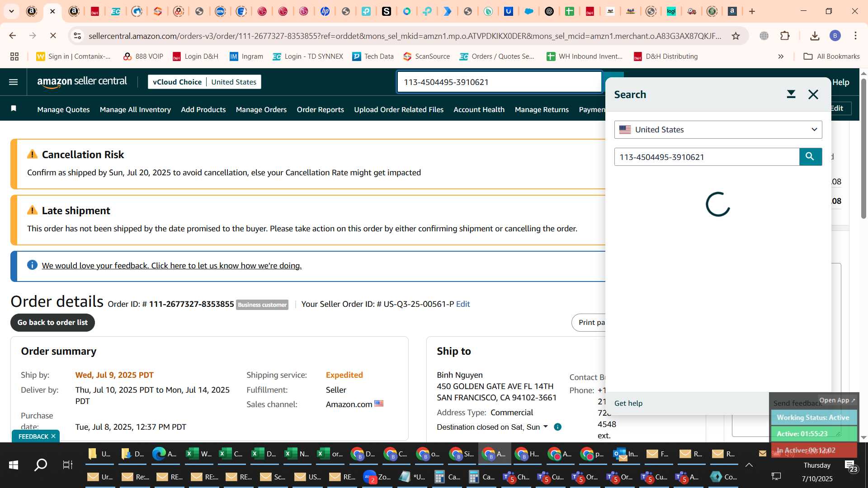This screenshot has height=488, width=868.
Task: Click the Amazon Seller Central logo
Action: pyautogui.click(x=82, y=82)
